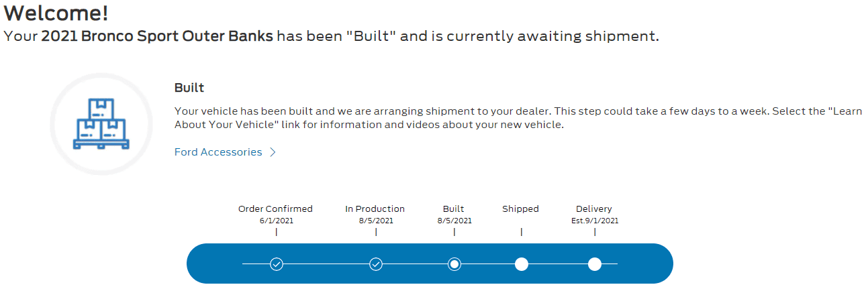Click the Order Confirmed checkmark circle
Viewport: 868px width, 291px height.
276,264
